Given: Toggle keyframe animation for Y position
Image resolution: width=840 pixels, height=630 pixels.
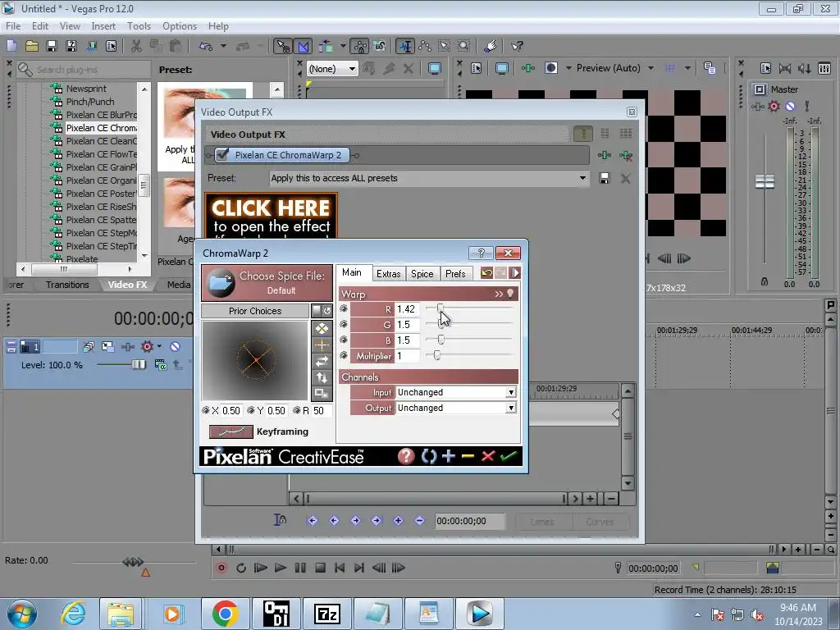Looking at the screenshot, I should point(251,410).
